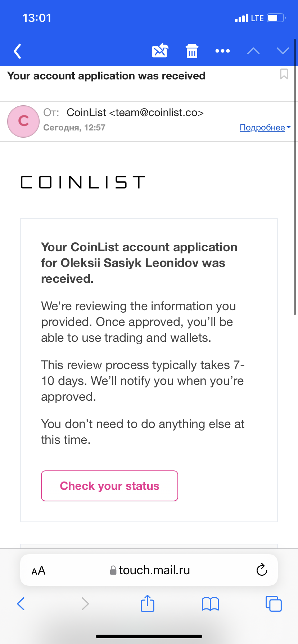Open the Safari share sheet

click(x=148, y=603)
